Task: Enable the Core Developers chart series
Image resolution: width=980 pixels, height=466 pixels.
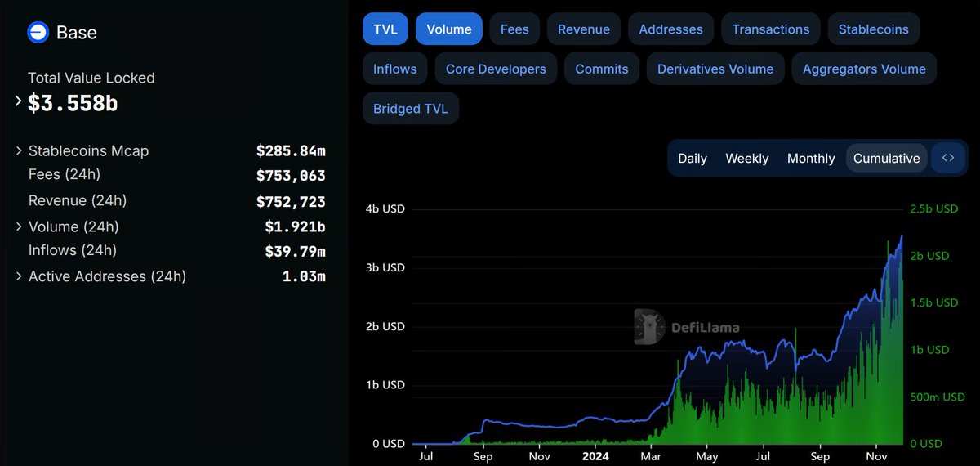Action: (496, 69)
